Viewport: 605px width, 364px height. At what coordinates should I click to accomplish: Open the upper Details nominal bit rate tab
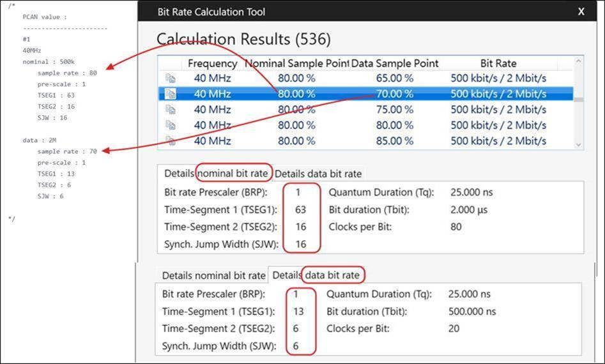point(216,174)
